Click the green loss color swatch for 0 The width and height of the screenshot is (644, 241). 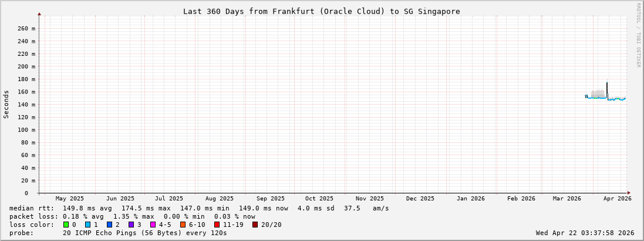click(66, 225)
